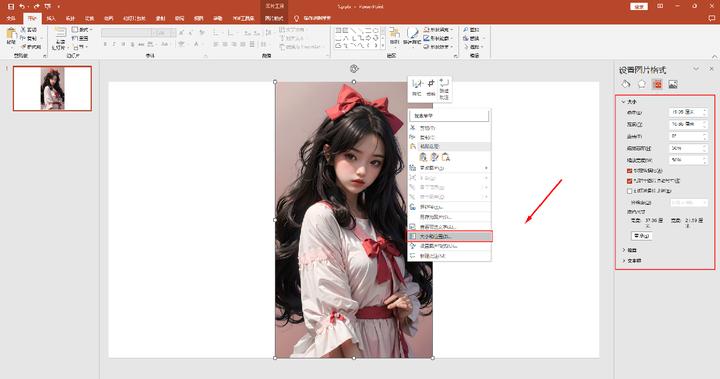This screenshot has height=379, width=720.
Task: Open the Select dropdown in editing group
Action: tap(473, 47)
